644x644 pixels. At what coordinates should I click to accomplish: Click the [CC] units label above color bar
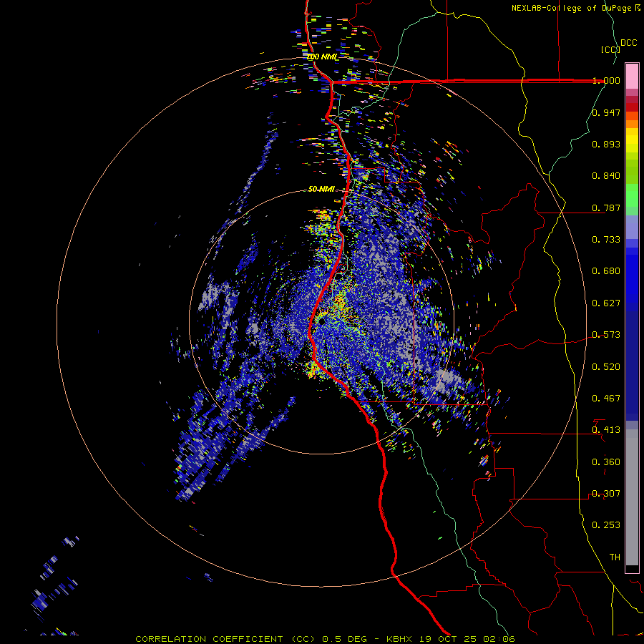(610, 49)
